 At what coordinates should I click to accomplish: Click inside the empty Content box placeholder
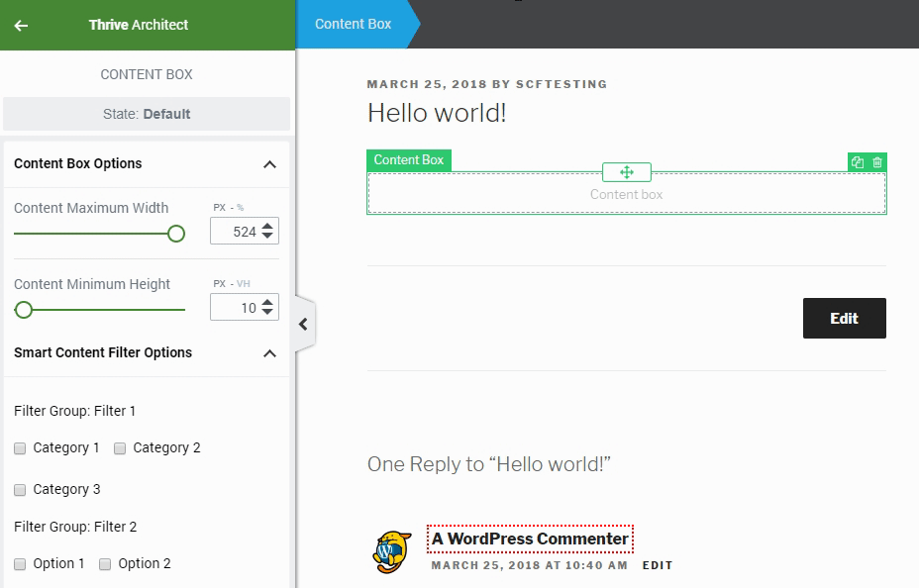click(x=626, y=194)
